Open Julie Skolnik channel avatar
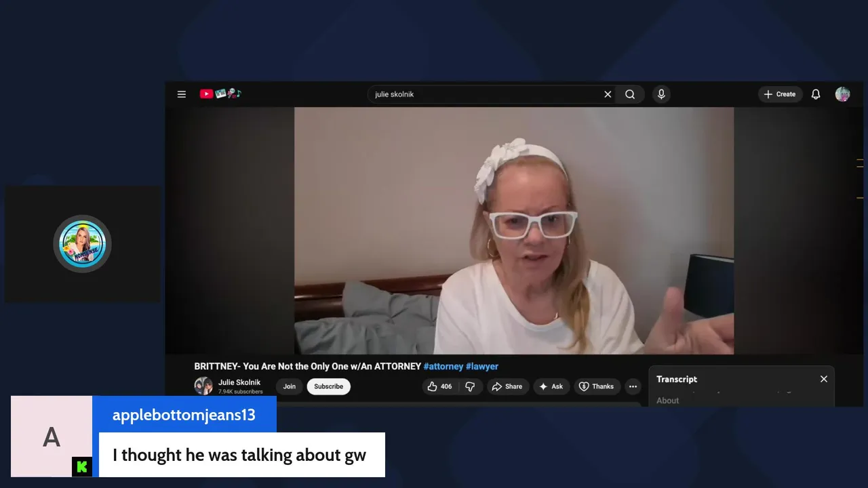This screenshot has height=488, width=868. pos(203,386)
